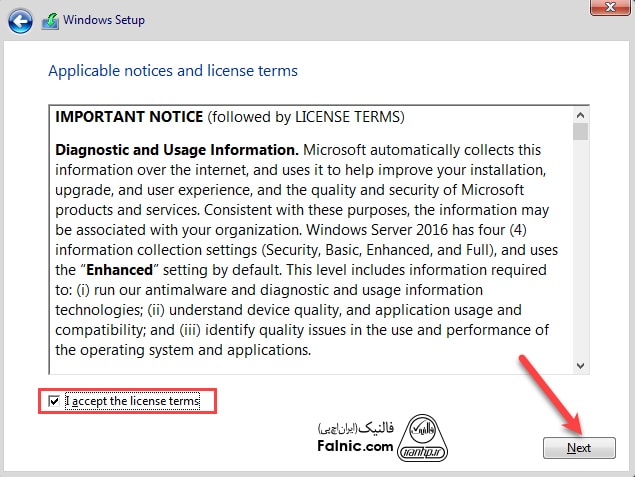Click the license text scrollbar thumb

point(580,131)
